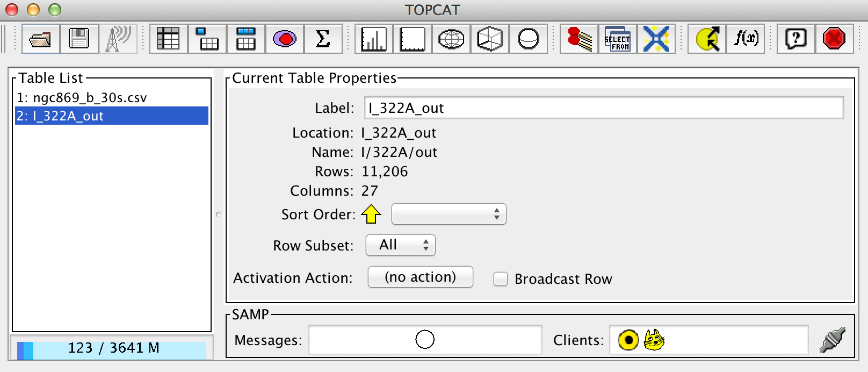Open the sky plot globe icon

tap(451, 39)
